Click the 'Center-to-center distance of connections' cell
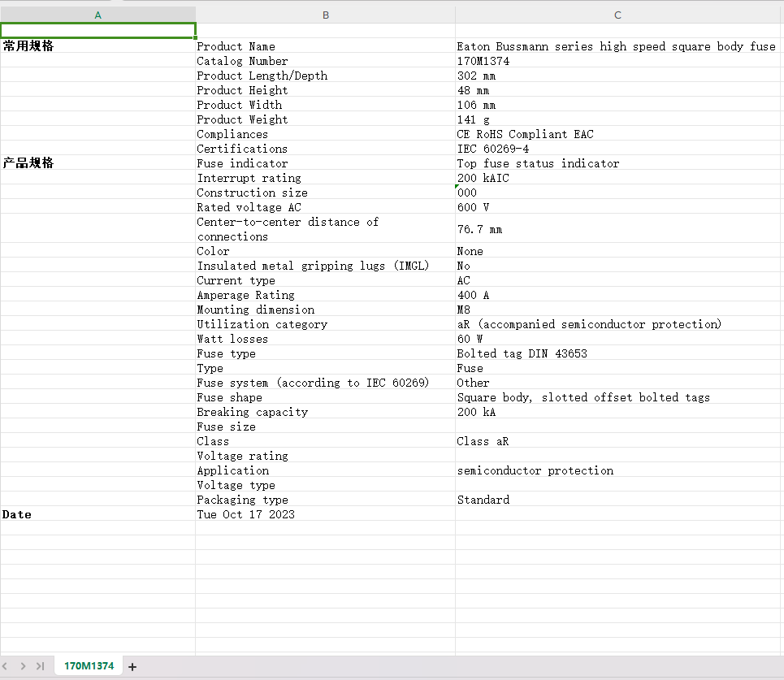The width and height of the screenshot is (784, 680). coord(326,229)
